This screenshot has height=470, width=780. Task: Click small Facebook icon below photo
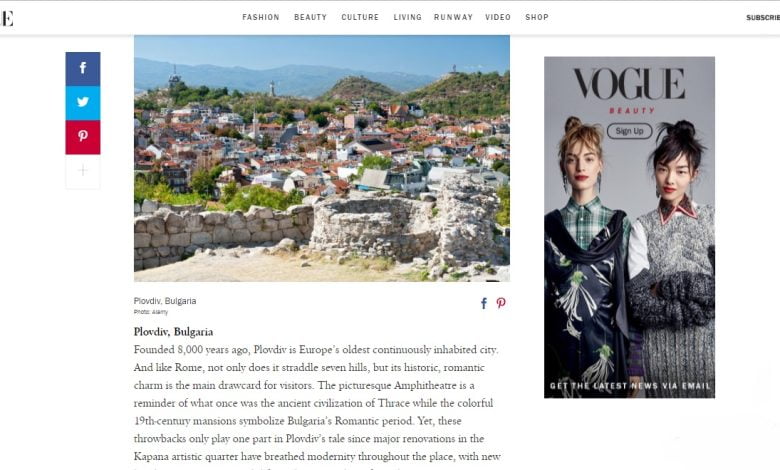[484, 303]
